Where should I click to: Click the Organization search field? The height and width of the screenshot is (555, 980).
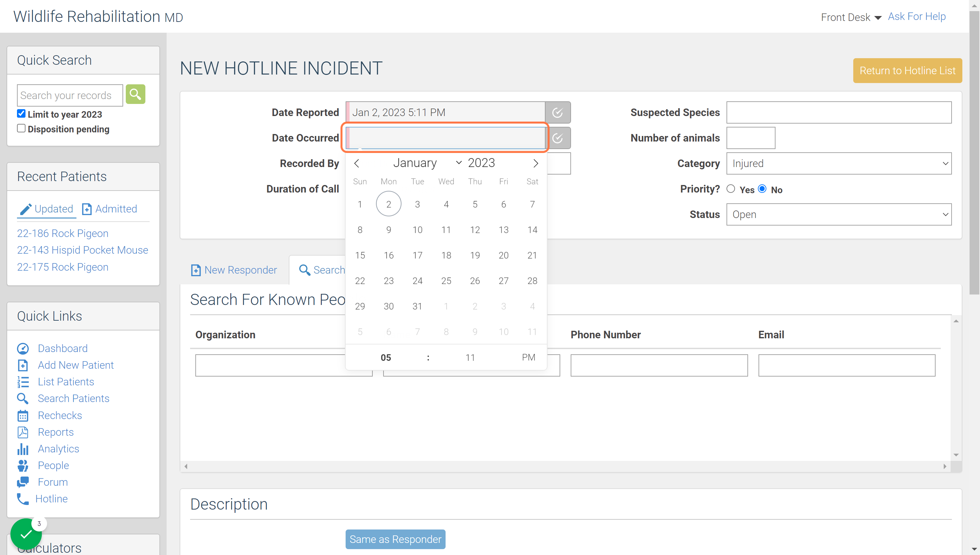284,365
